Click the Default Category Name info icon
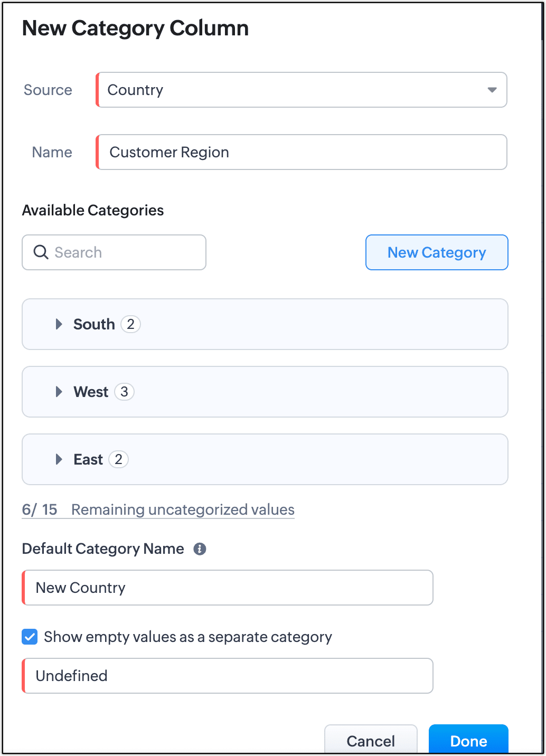Image resolution: width=546 pixels, height=756 pixels. point(200,549)
